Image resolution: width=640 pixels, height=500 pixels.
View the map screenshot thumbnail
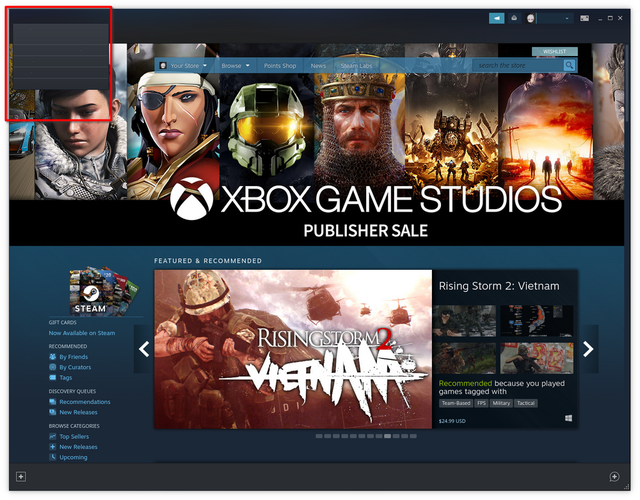tap(537, 321)
